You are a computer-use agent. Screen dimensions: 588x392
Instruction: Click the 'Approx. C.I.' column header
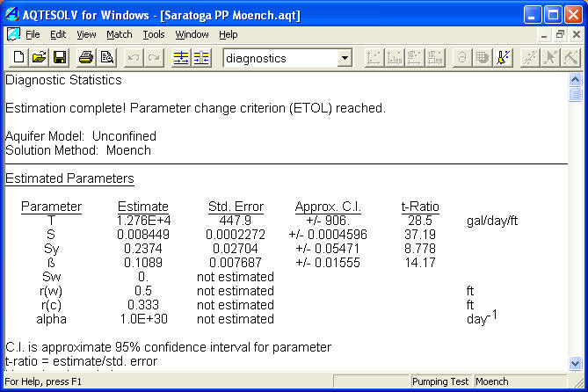tap(328, 207)
